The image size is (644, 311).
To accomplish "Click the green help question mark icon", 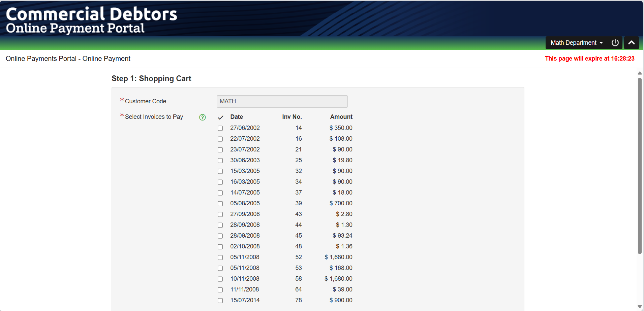I will click(x=202, y=117).
